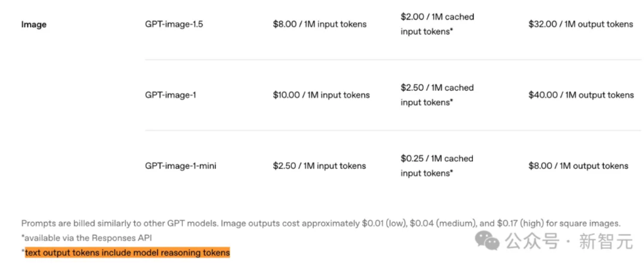Click the GPT-image-1 model name
The height and width of the screenshot is (269, 644).
point(171,95)
